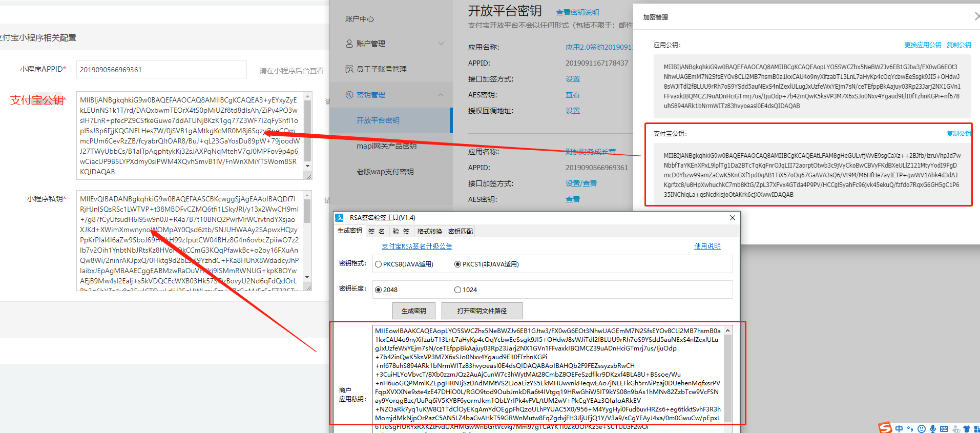This screenshot has height=433, width=980.
Task: Open the 应用2.0签约 application name link
Action: [x=599, y=47]
